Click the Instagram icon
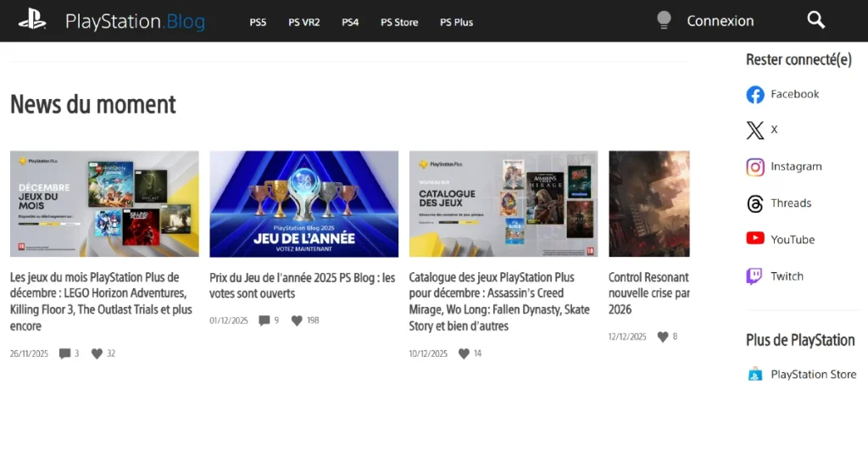This screenshot has height=456, width=868. (755, 167)
